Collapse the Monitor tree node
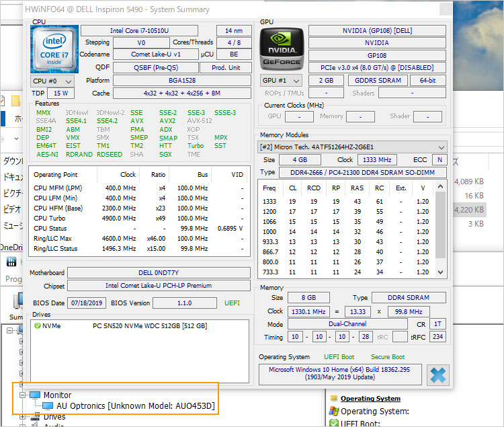 point(22,395)
